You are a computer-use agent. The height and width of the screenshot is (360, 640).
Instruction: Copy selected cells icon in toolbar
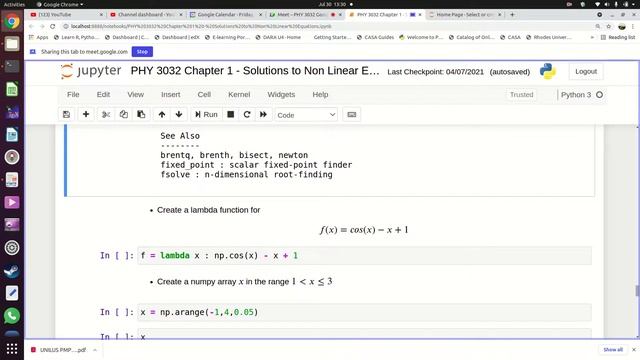tap(124, 115)
